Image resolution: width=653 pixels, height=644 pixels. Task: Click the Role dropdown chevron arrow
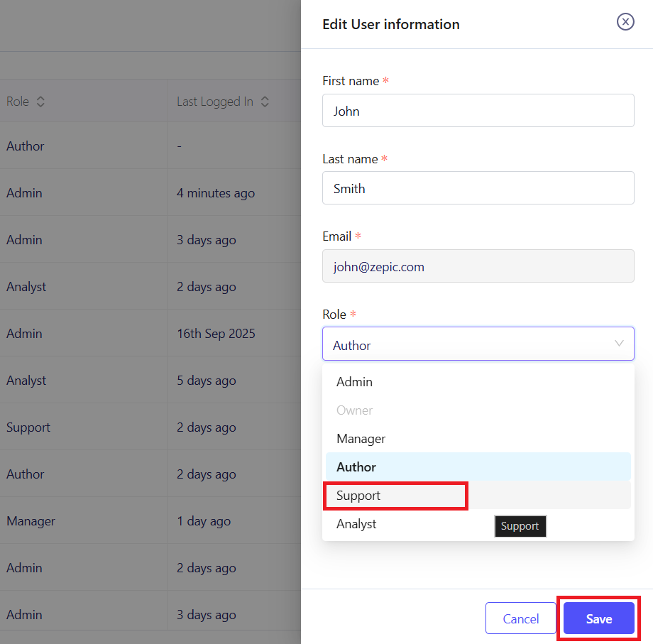[619, 344]
